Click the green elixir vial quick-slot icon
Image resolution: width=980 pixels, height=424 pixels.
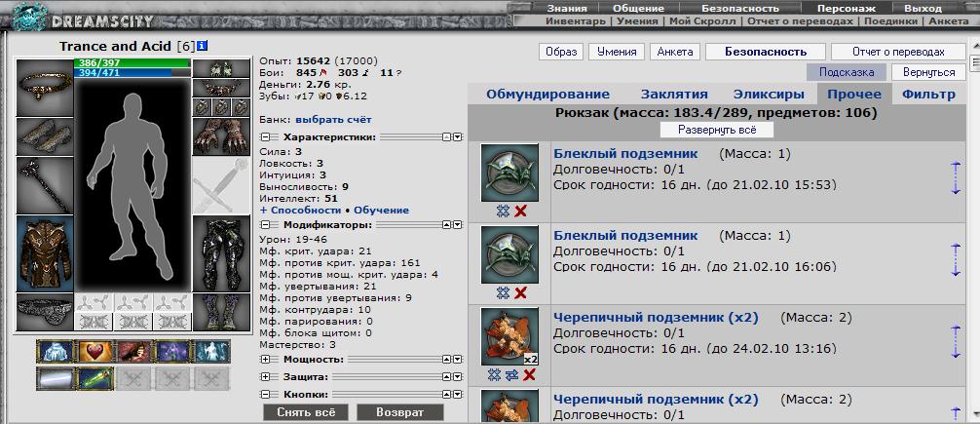click(x=95, y=378)
